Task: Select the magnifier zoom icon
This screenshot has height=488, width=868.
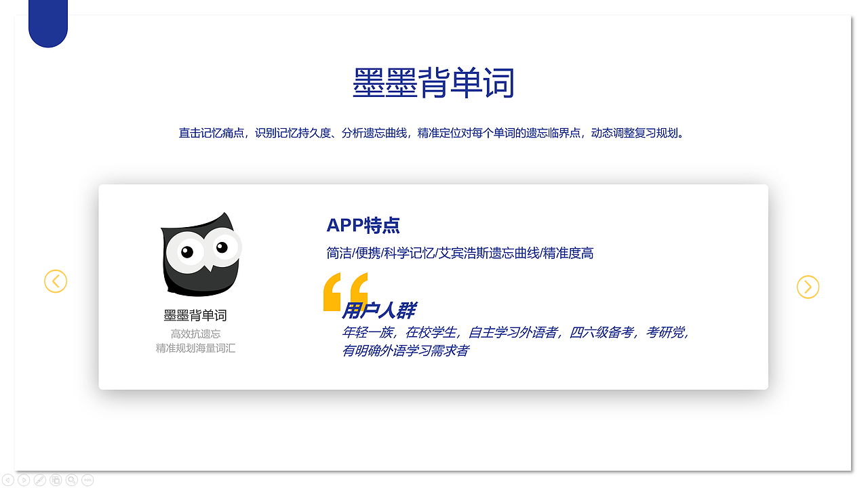Action: pyautogui.click(x=71, y=480)
